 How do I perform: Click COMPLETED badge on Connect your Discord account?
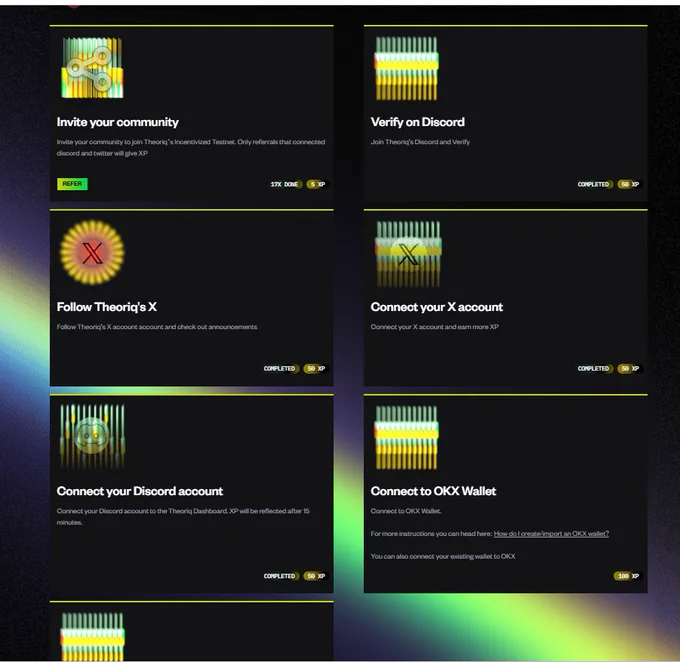[x=280, y=576]
